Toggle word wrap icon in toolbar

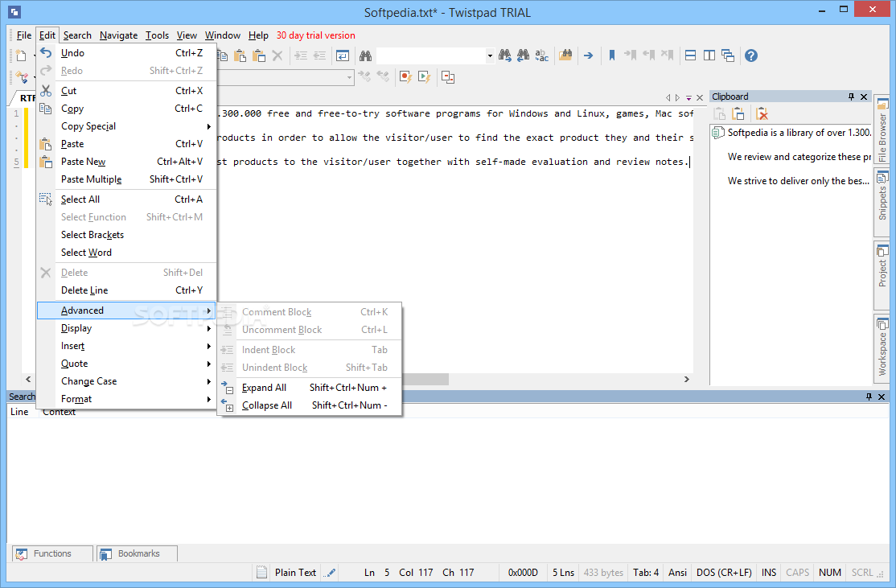pyautogui.click(x=343, y=56)
